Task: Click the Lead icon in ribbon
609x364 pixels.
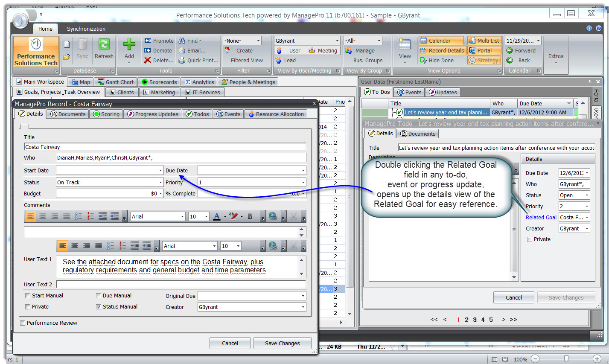Action: [x=279, y=60]
